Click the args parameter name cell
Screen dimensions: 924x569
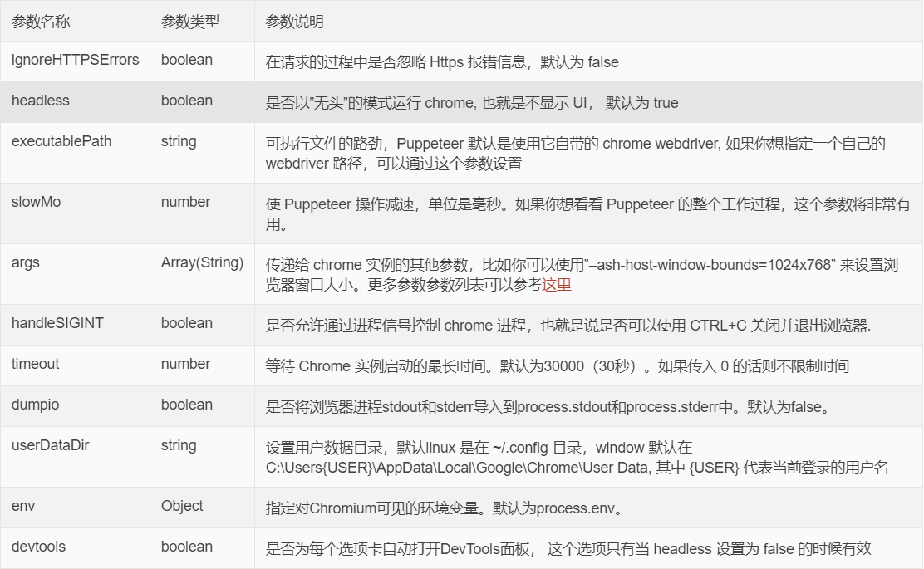click(x=26, y=262)
